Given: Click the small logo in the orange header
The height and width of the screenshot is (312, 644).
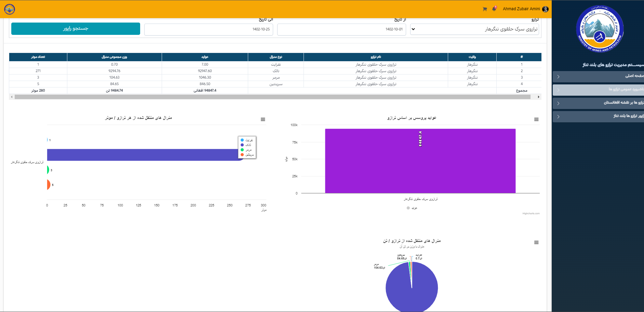Looking at the screenshot, I should coord(10,9).
